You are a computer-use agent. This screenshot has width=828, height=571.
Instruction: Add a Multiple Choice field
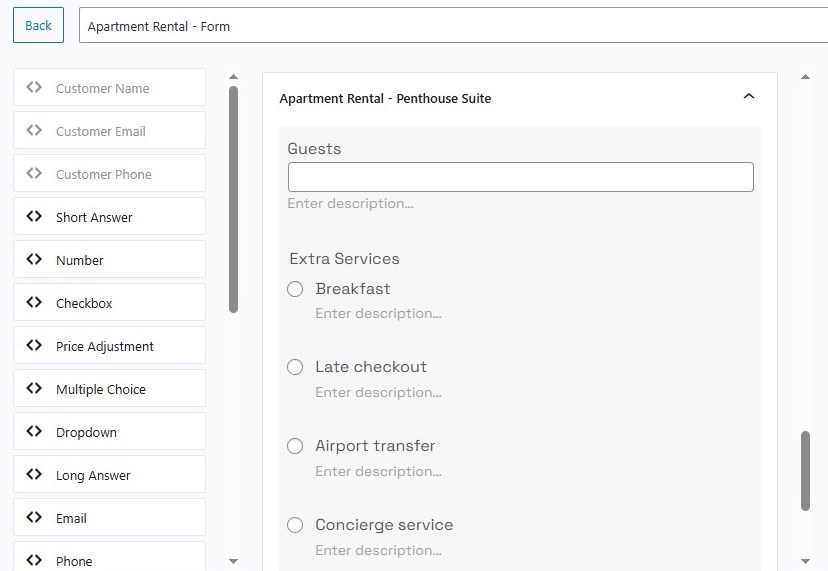(x=109, y=388)
